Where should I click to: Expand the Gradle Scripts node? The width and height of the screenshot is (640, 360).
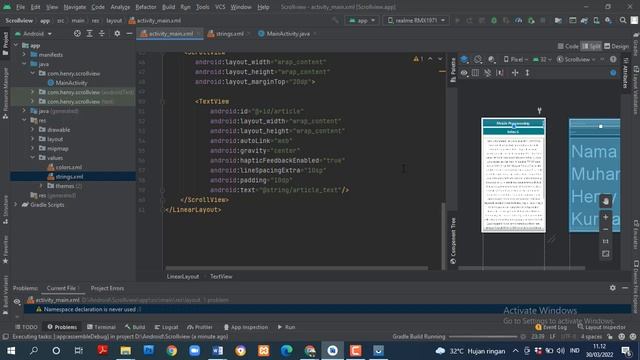point(16,205)
